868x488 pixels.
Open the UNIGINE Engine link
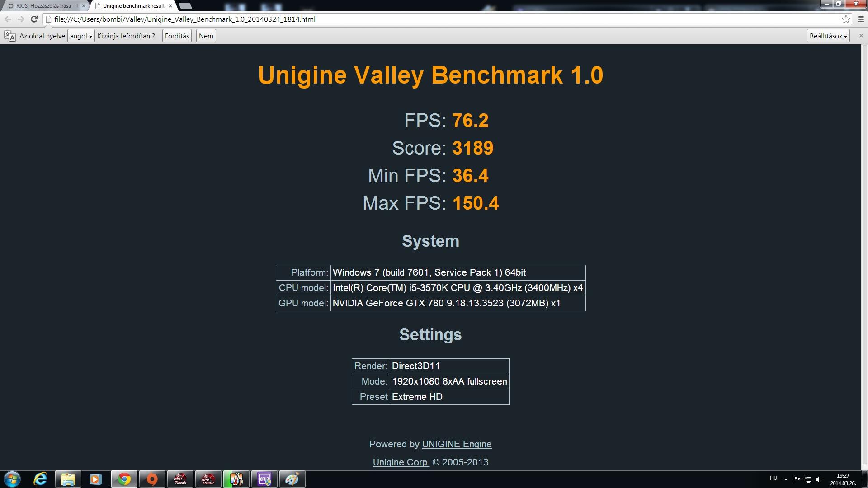457,444
